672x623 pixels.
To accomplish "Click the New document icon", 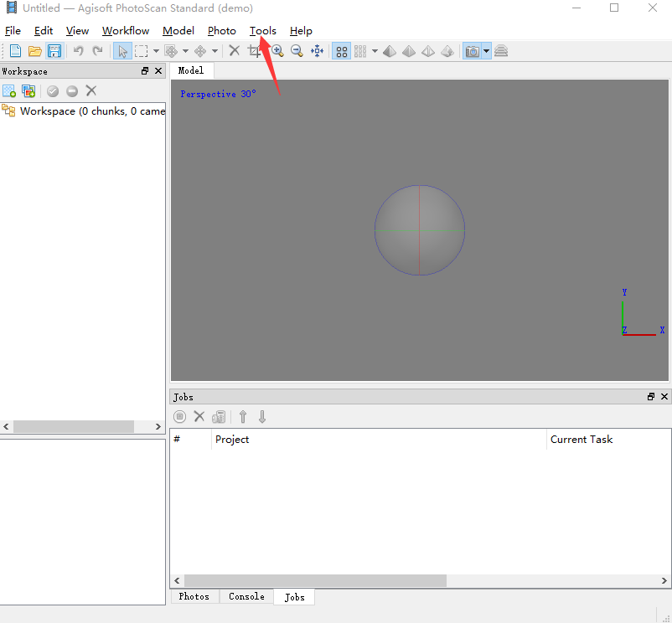I will tap(15, 51).
